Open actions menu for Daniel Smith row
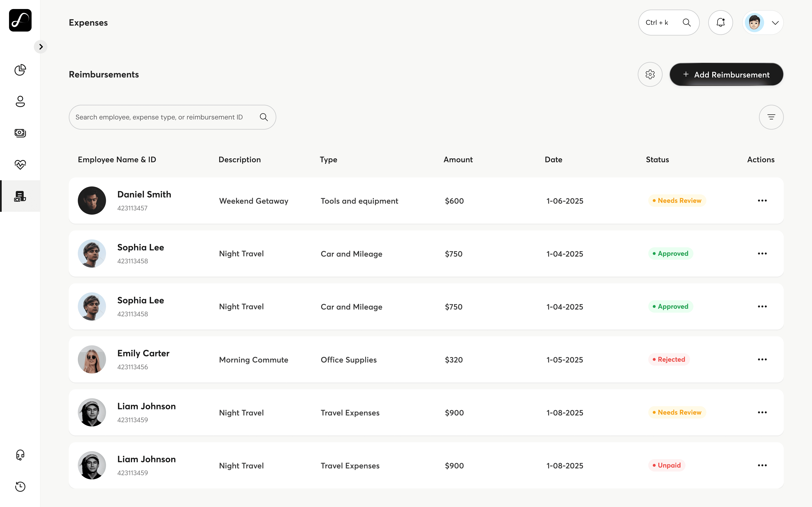Image resolution: width=812 pixels, height=507 pixels. tap(762, 201)
